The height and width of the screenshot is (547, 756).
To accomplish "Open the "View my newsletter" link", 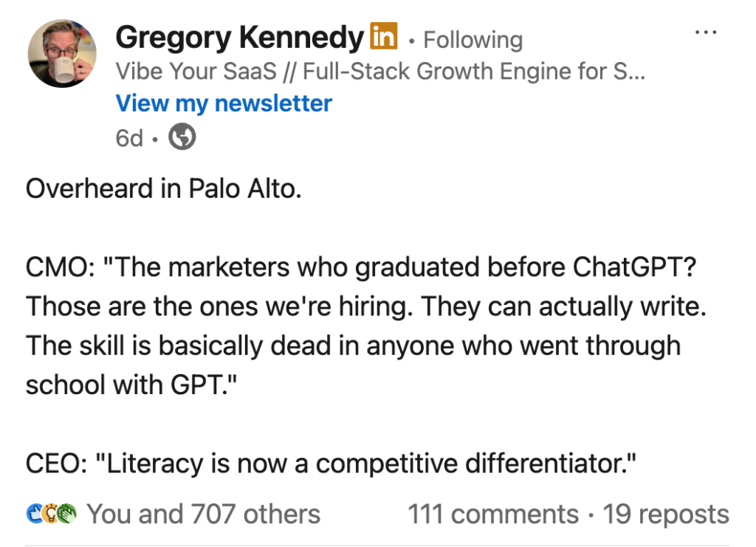I will coord(224,103).
